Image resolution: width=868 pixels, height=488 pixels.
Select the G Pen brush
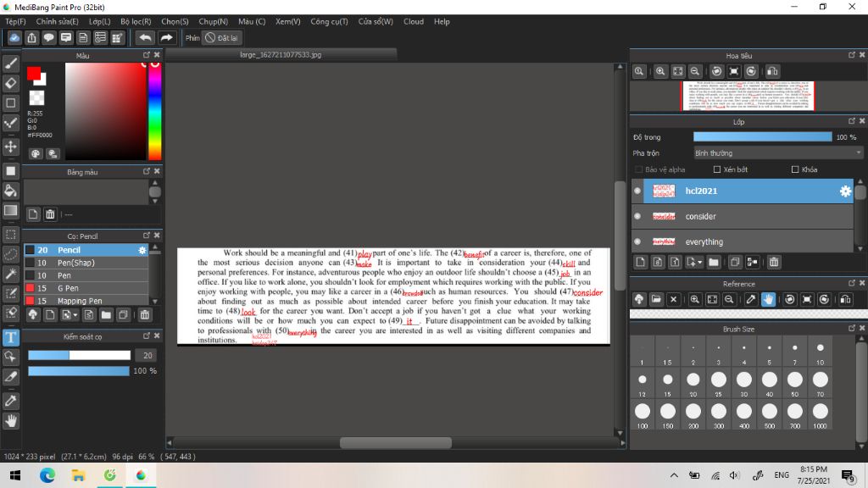click(x=86, y=288)
